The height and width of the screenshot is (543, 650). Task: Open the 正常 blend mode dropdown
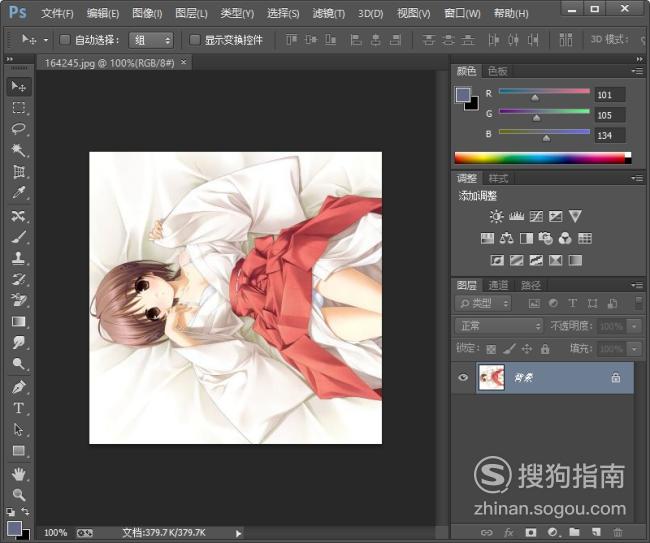pos(499,326)
